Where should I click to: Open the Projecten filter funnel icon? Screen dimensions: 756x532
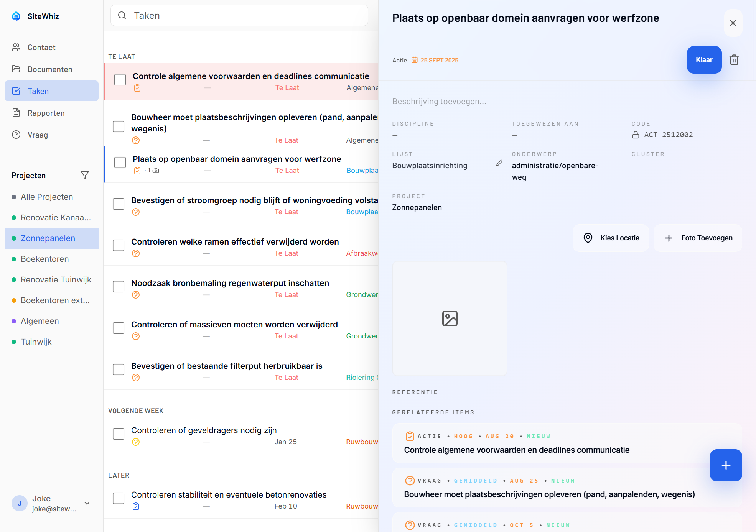click(85, 175)
